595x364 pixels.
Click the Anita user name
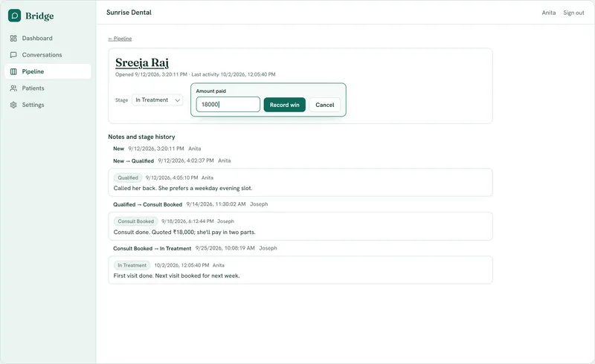point(549,13)
